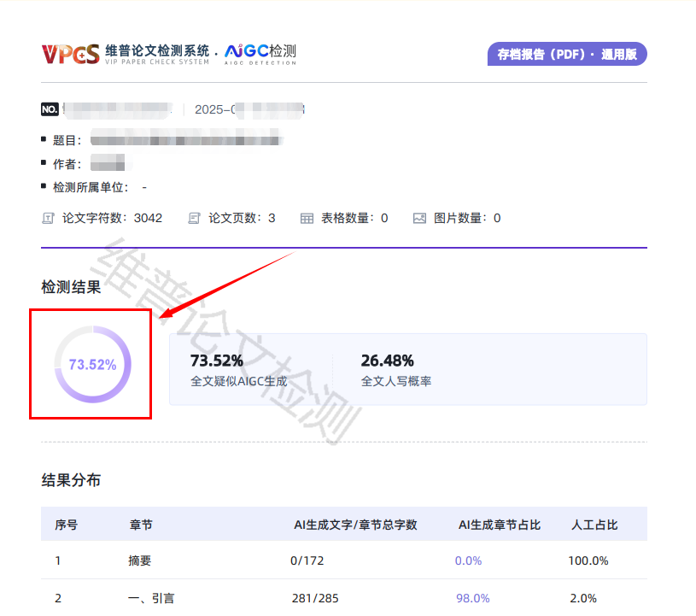Image resolution: width=696 pixels, height=616 pixels.
Task: Click the 2.0% cell
Action: [x=583, y=598]
